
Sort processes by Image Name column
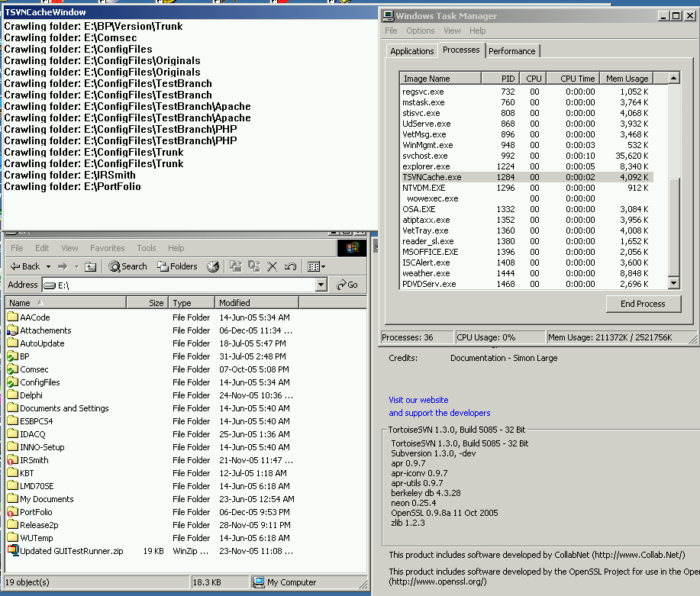click(440, 78)
